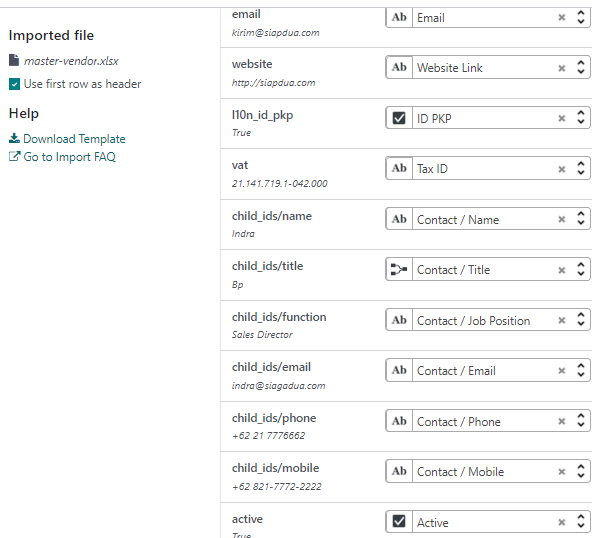The width and height of the screenshot is (592, 538).
Task: Click the download icon beside Download Template
Action: click(14, 138)
